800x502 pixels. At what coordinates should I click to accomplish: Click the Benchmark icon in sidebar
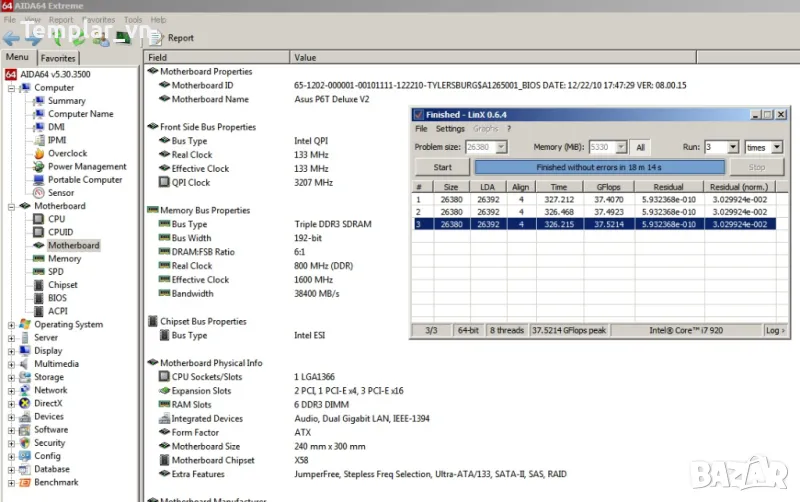tap(24, 482)
